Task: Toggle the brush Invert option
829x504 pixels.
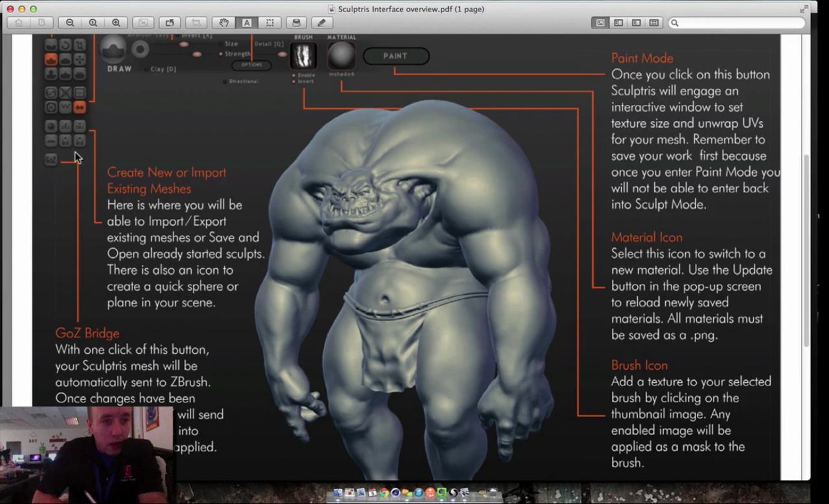Action: [303, 82]
